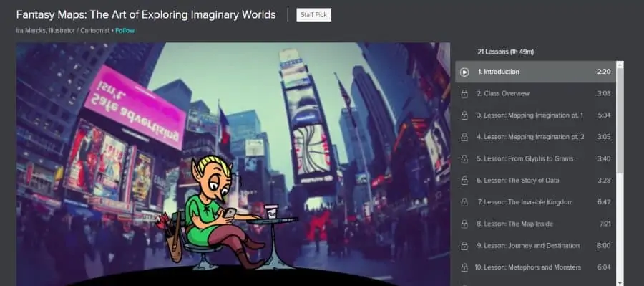Click lock icon beside The Map Inside
The image size is (644, 286).
coord(464,224)
